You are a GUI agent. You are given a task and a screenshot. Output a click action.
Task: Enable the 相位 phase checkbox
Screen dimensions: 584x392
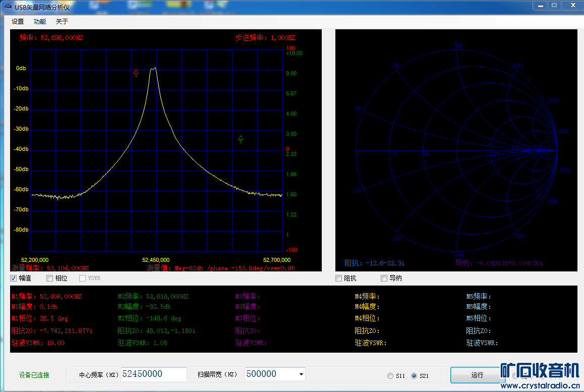49,278
